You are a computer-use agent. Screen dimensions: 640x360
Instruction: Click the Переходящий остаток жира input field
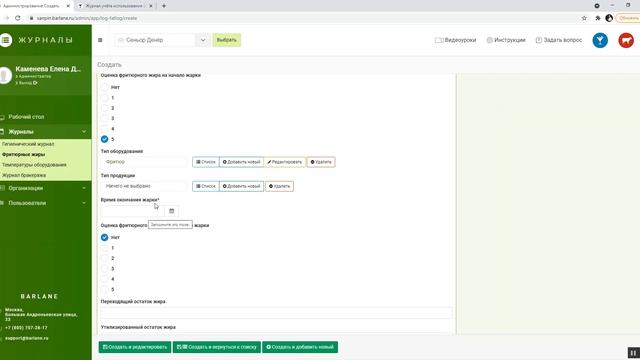click(x=276, y=313)
